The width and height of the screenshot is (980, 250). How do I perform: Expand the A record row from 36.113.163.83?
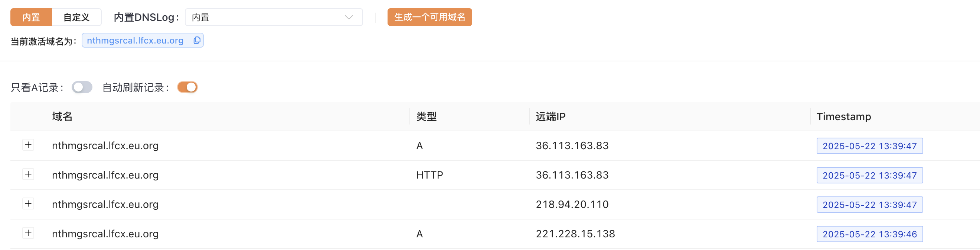point(28,145)
